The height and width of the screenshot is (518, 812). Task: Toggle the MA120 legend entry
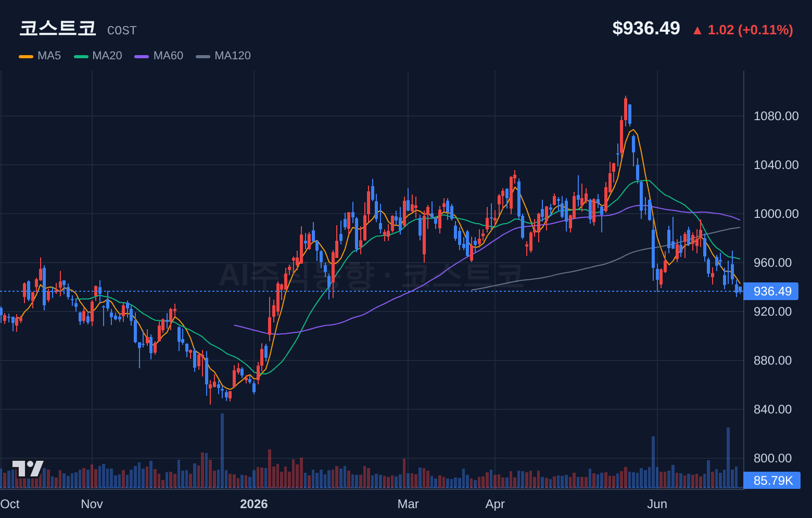point(223,56)
